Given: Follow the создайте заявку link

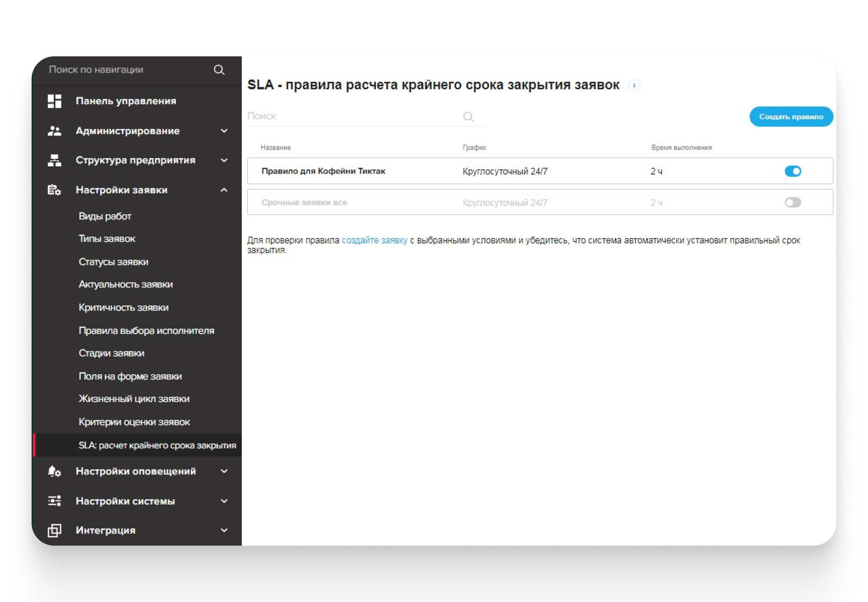Looking at the screenshot, I should [375, 240].
